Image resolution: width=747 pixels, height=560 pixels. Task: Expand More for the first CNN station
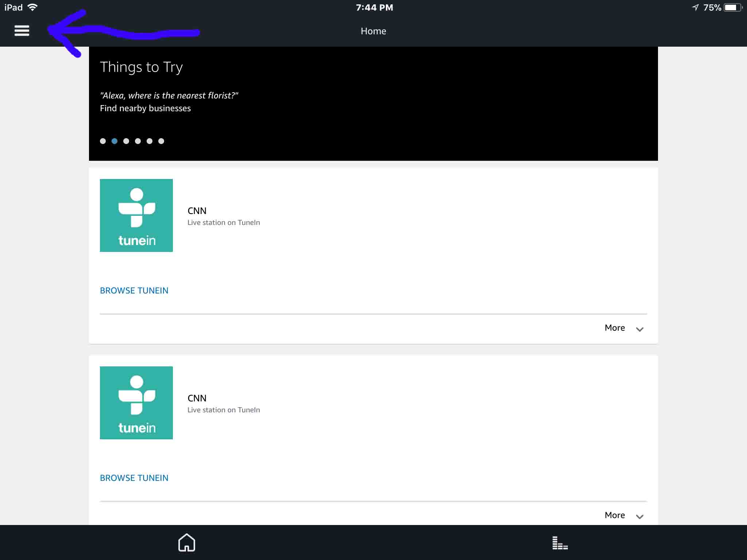coord(623,328)
